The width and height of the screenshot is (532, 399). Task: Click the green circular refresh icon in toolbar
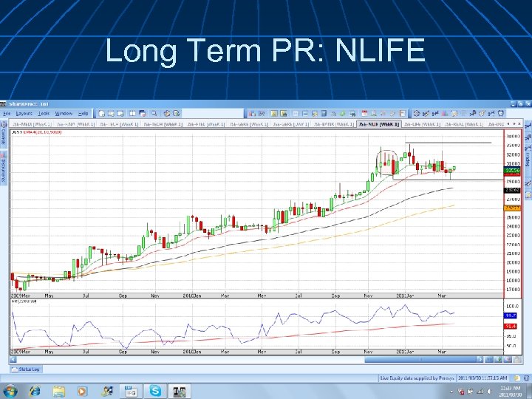pyautogui.click(x=343, y=114)
